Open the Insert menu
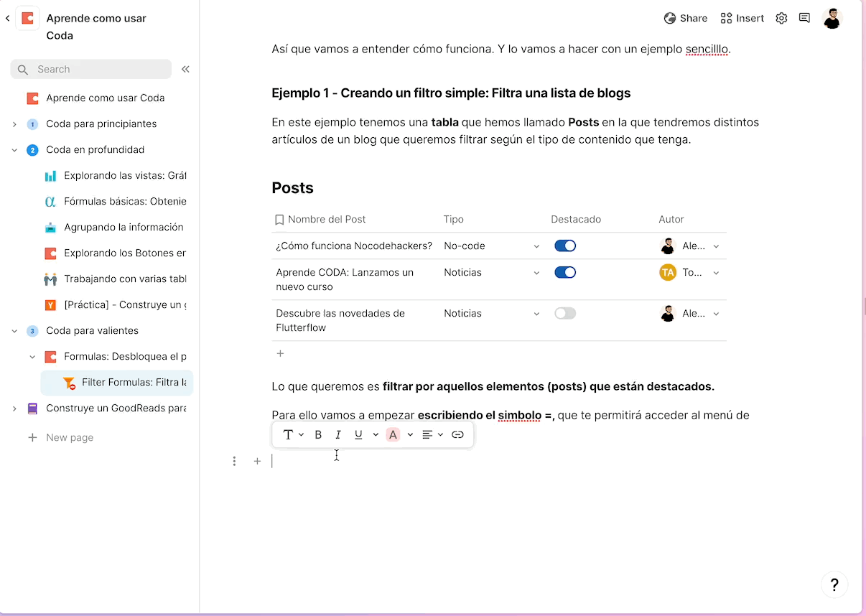This screenshot has height=616, width=866. pyautogui.click(x=742, y=18)
